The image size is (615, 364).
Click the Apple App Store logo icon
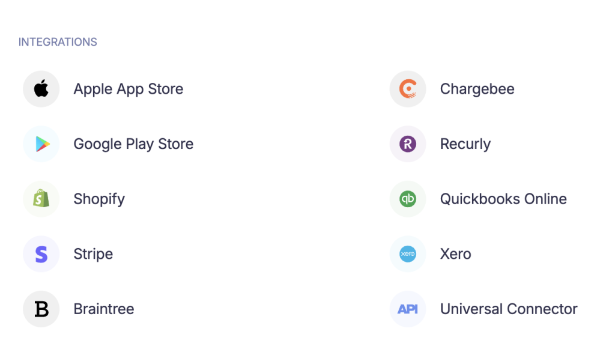click(41, 89)
